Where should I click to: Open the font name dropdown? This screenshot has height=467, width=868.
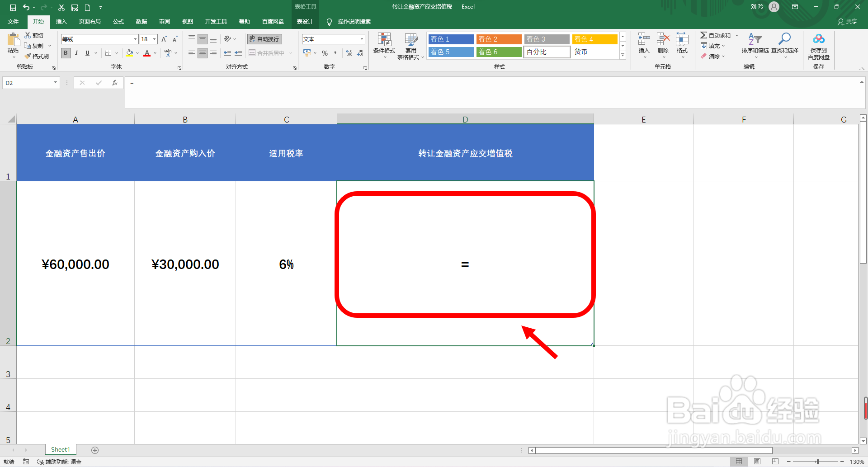tap(134, 39)
